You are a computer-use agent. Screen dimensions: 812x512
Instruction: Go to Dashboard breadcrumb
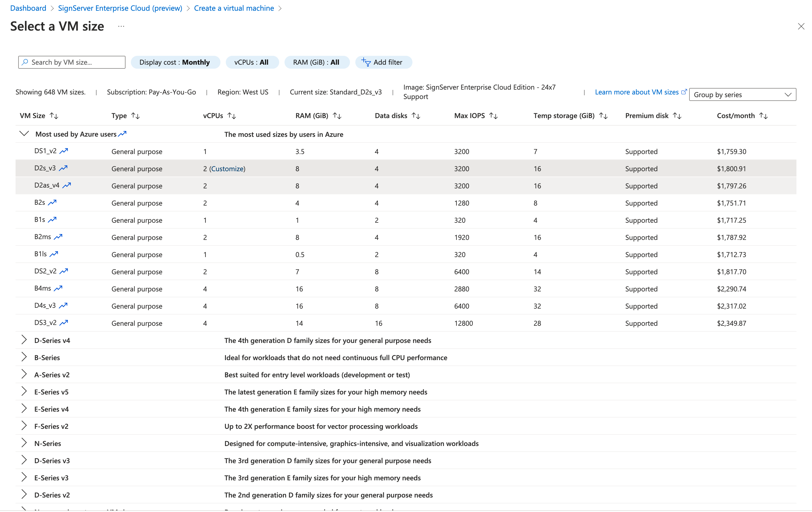coord(28,8)
